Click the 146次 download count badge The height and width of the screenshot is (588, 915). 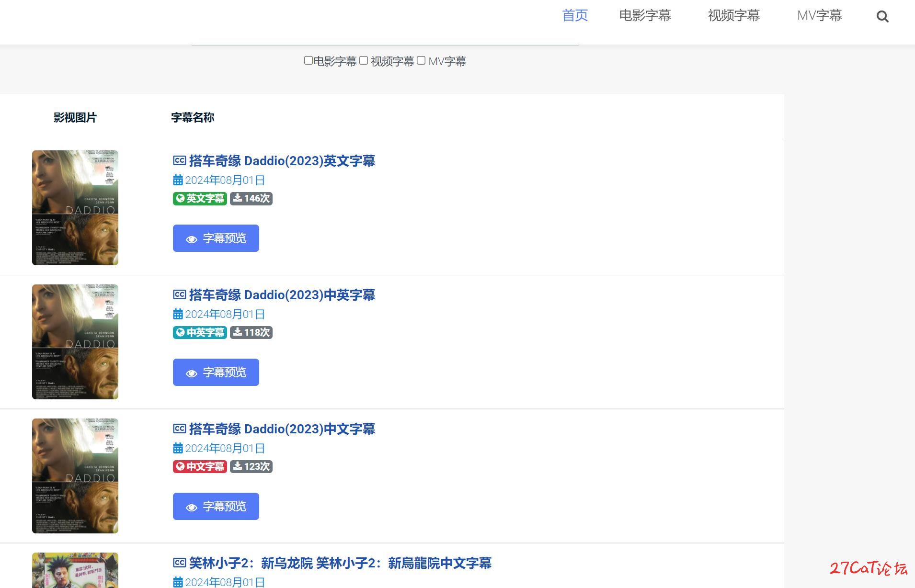251,198
